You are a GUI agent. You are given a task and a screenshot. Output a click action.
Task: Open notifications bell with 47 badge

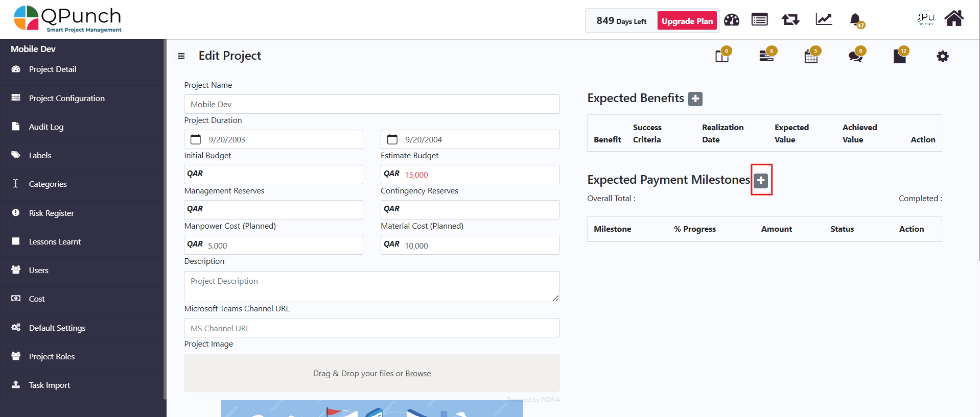point(856,20)
